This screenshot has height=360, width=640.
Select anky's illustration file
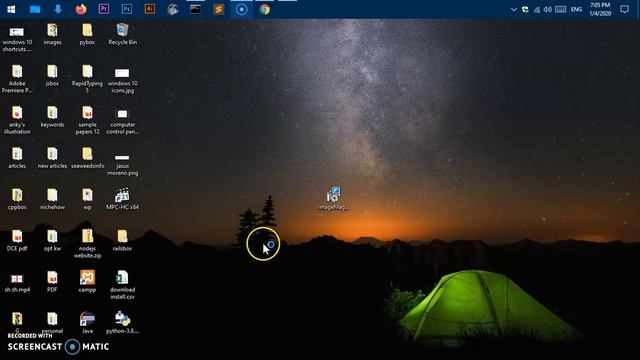point(17,120)
